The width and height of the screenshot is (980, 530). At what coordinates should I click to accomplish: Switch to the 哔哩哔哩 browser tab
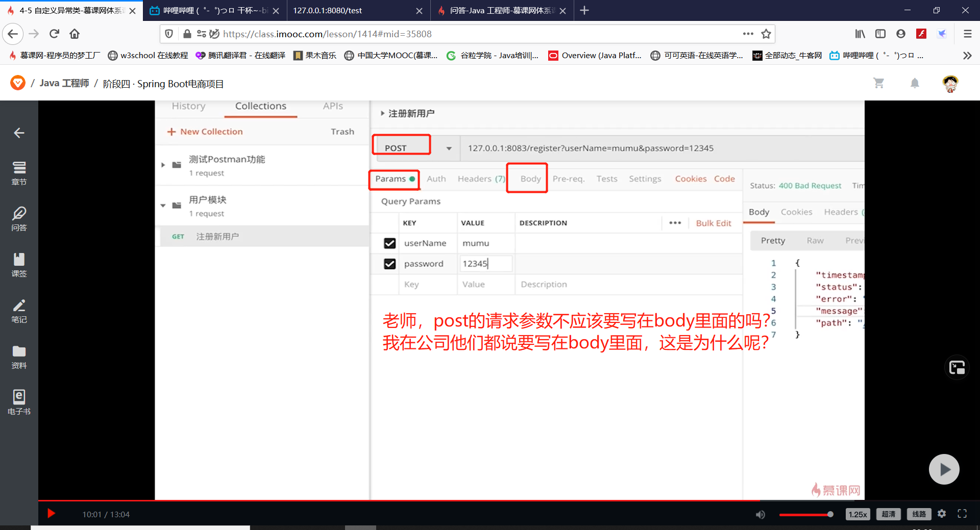coord(215,10)
